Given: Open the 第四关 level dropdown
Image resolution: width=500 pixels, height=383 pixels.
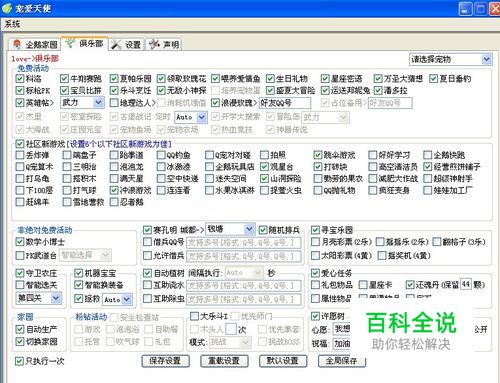Looking at the screenshot, I should point(39,298).
